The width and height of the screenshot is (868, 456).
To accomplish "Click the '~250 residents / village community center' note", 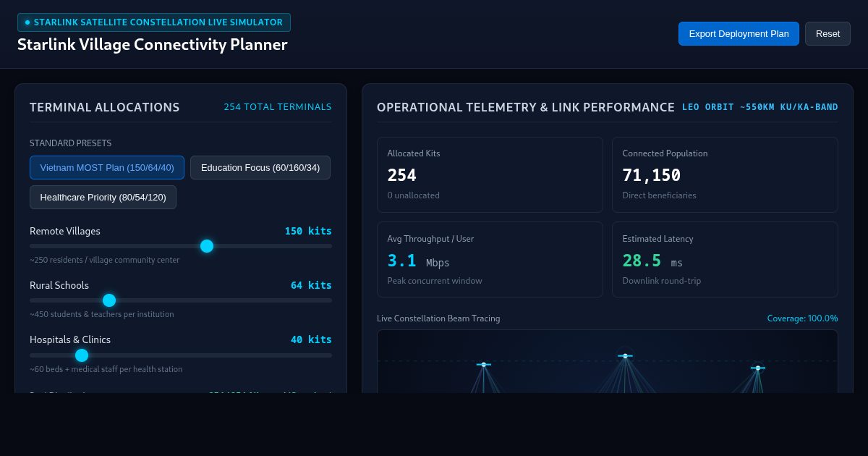I will coord(105,260).
